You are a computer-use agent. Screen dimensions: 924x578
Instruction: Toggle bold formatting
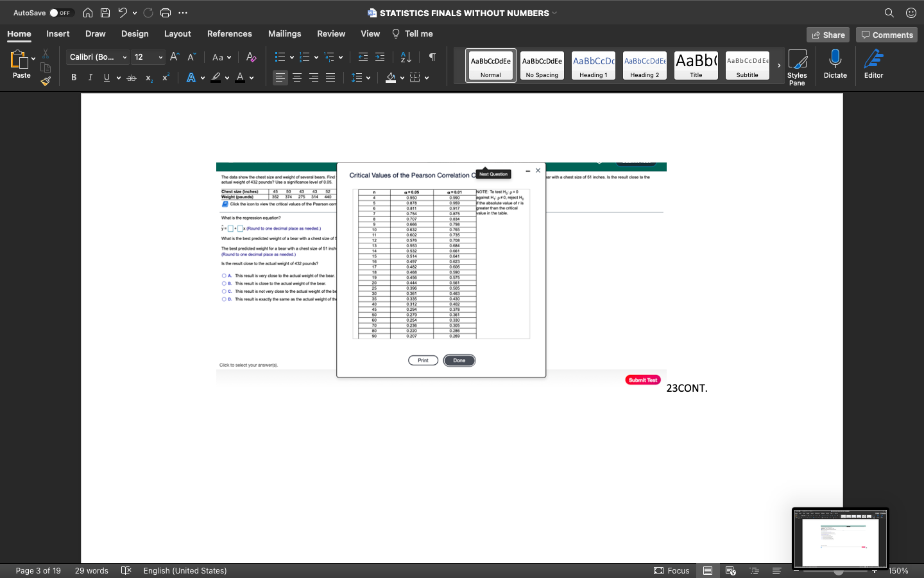point(73,77)
